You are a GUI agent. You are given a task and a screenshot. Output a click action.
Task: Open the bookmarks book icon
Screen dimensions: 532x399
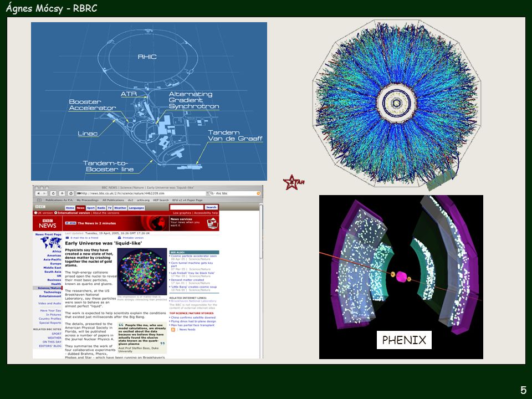(39, 200)
